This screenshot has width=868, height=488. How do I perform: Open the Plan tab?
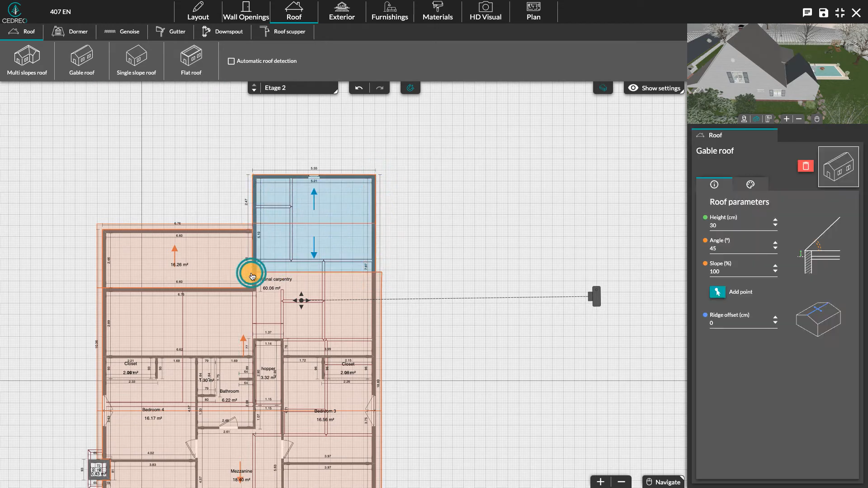(x=533, y=11)
